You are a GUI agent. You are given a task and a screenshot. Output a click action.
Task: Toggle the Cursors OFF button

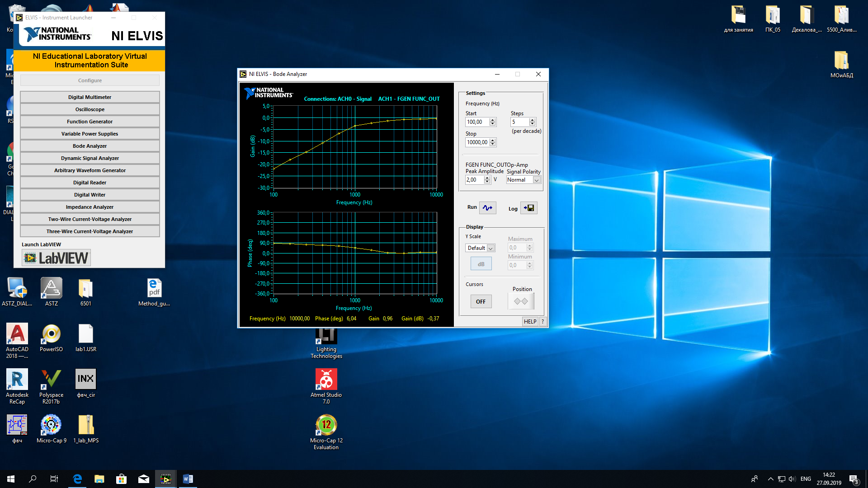tap(481, 301)
